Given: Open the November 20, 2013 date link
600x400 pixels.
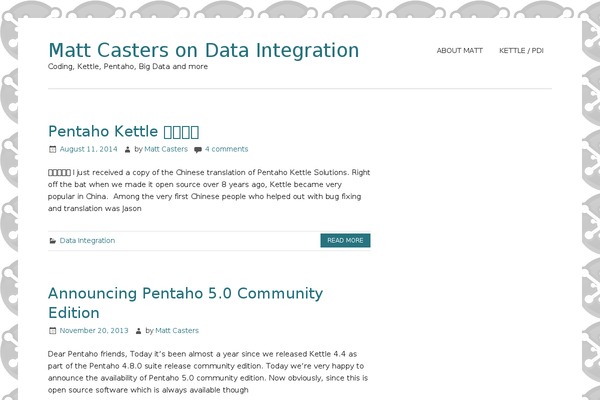Looking at the screenshot, I should tap(94, 330).
